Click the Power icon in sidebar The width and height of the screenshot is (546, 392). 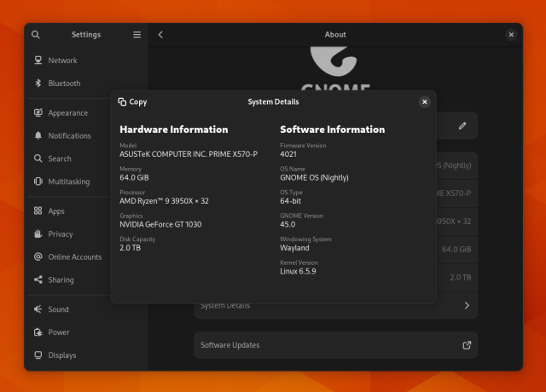tap(38, 332)
